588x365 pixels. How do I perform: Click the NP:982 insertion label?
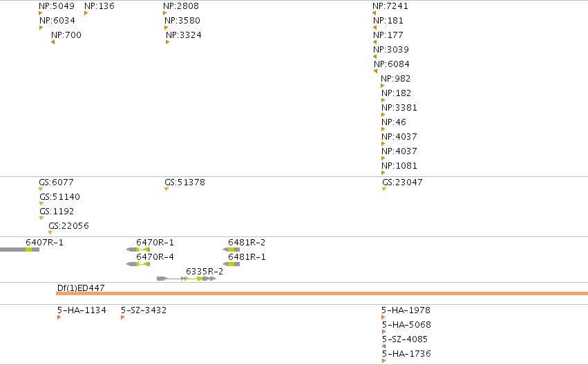(396, 79)
